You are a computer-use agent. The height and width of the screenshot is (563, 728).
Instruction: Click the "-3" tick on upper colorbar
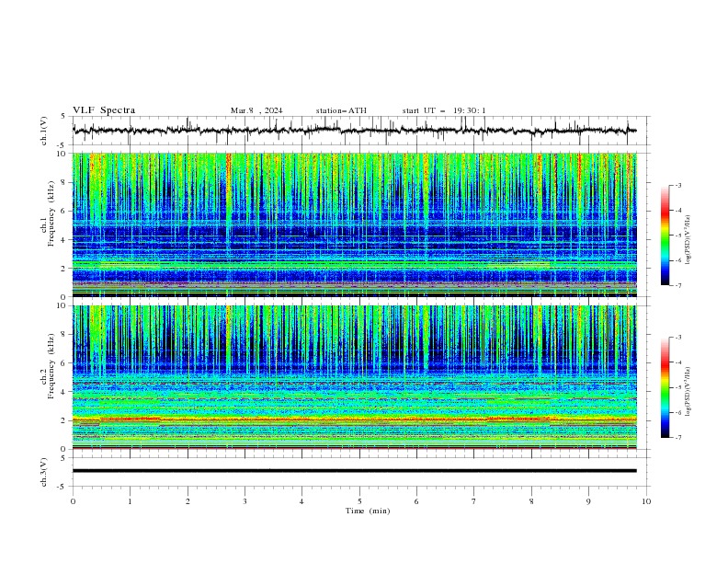coord(677,185)
